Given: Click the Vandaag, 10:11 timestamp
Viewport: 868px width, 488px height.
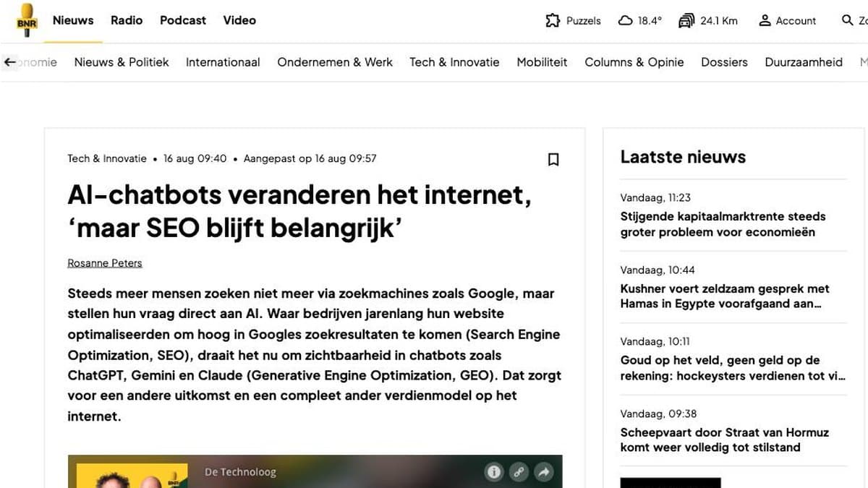Looking at the screenshot, I should click(x=655, y=341).
